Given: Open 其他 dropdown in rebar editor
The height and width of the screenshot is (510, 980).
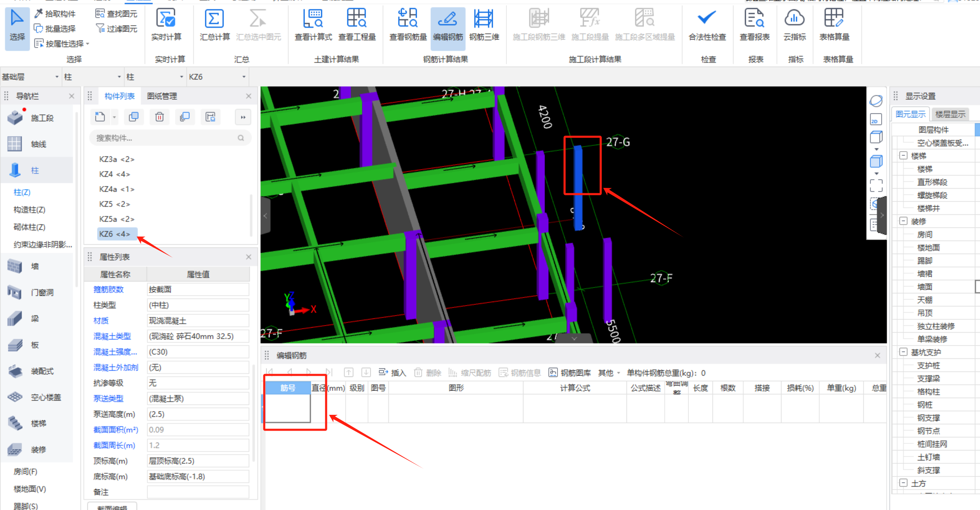Looking at the screenshot, I should (609, 373).
